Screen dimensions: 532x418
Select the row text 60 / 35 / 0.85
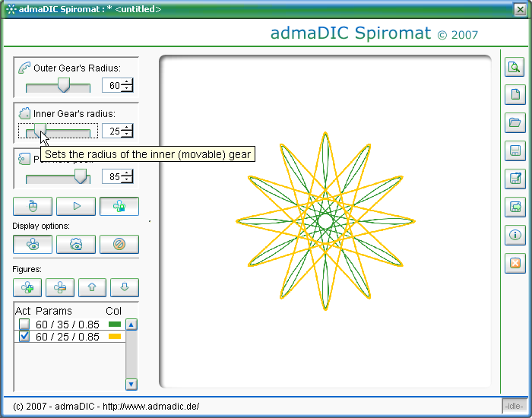tap(68, 325)
